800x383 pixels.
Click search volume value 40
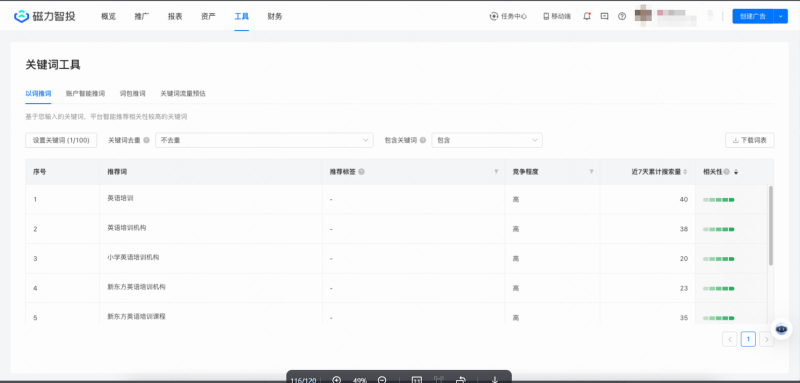pyautogui.click(x=684, y=199)
